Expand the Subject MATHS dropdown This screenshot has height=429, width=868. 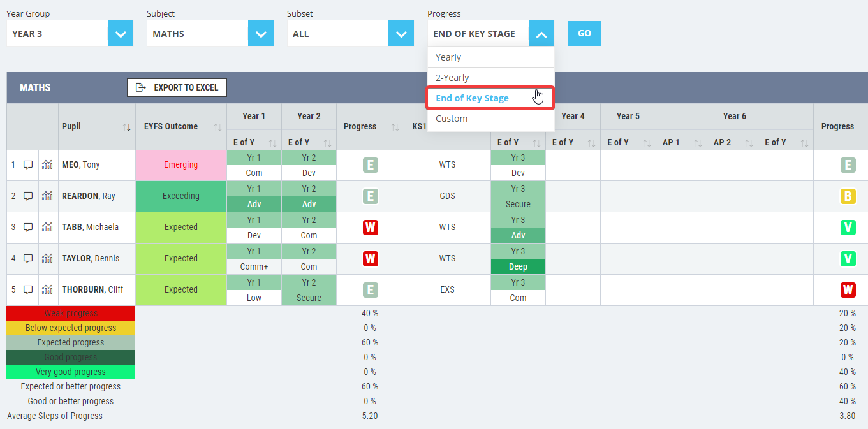tap(261, 34)
